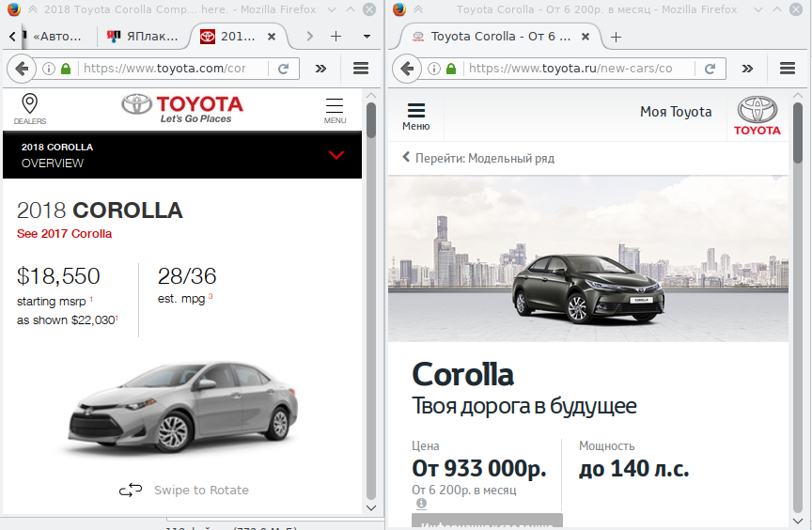Click the right page vertical scrollbar thumb

pos(798,133)
